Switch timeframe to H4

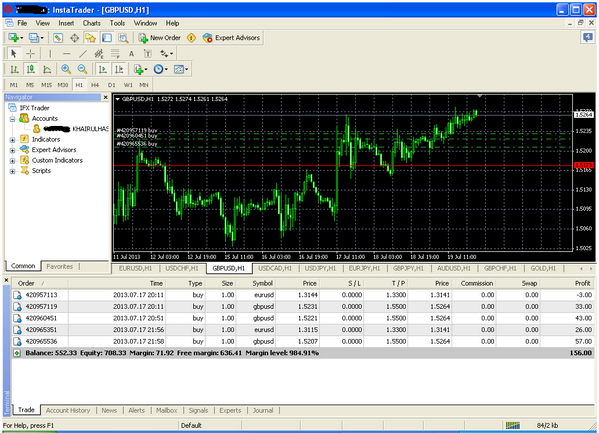95,85
